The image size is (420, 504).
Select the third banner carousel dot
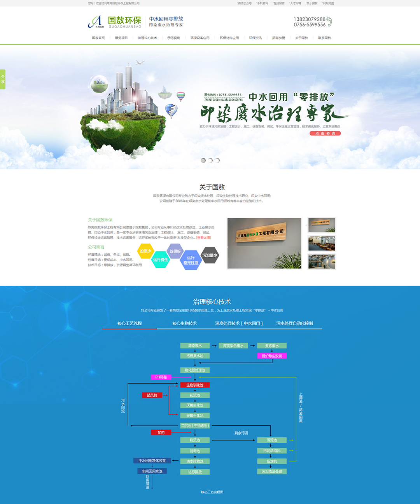click(x=217, y=160)
